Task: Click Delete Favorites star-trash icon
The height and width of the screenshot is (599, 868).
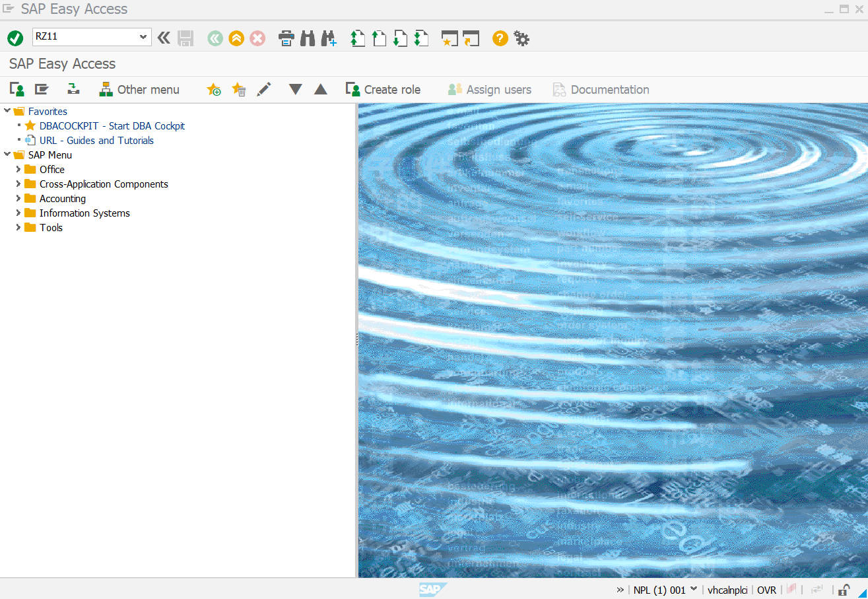Action: pyautogui.click(x=239, y=89)
